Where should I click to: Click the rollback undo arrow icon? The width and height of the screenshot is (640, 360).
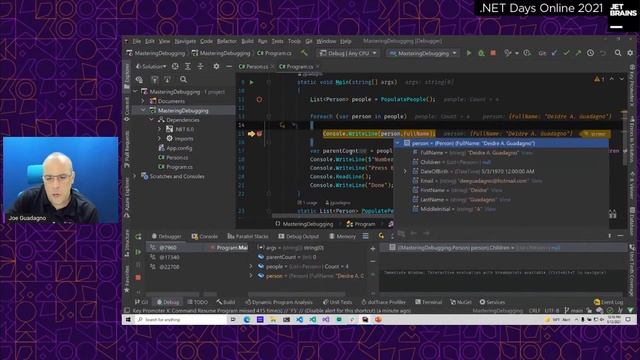(x=603, y=53)
